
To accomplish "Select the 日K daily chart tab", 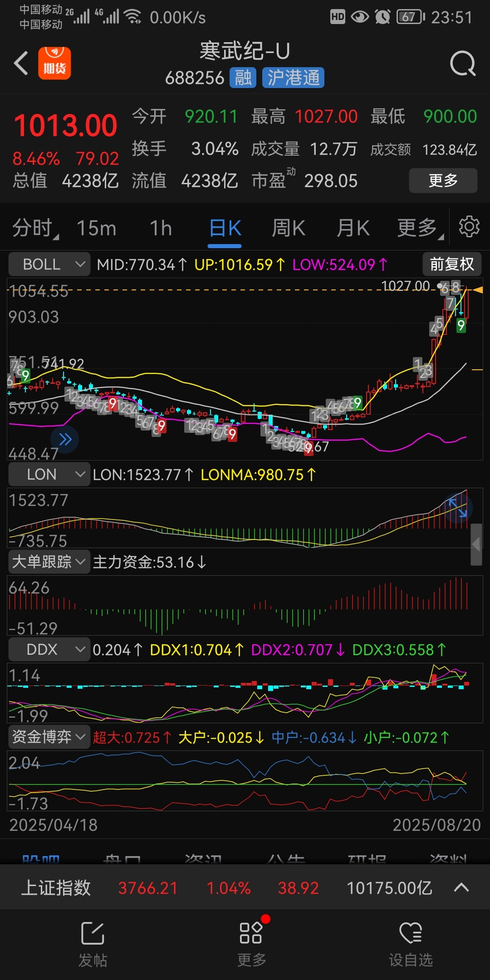I will click(x=225, y=228).
